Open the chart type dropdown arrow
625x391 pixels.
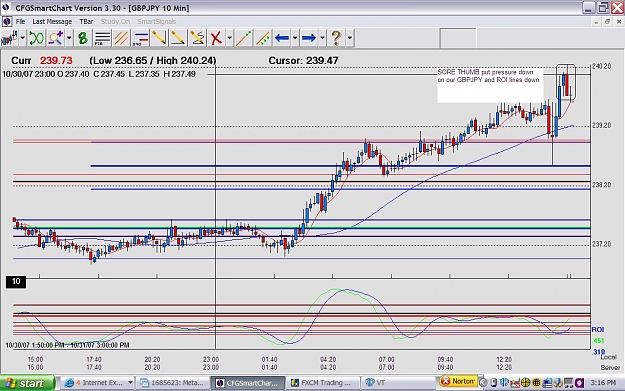tap(22, 38)
